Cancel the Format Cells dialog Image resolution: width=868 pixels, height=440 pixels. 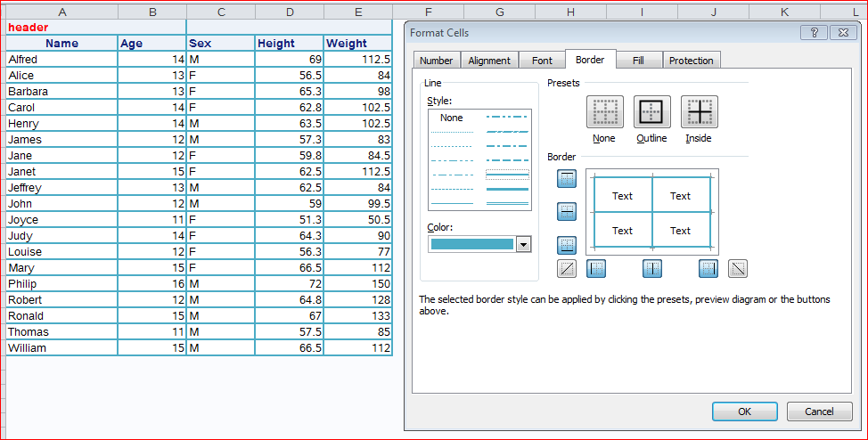pos(819,411)
